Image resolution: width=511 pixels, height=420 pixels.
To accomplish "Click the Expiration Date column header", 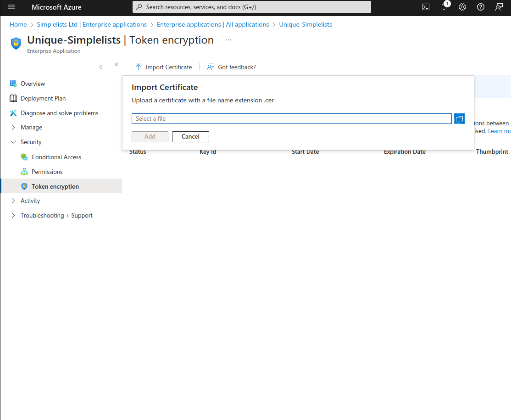I will click(x=405, y=152).
